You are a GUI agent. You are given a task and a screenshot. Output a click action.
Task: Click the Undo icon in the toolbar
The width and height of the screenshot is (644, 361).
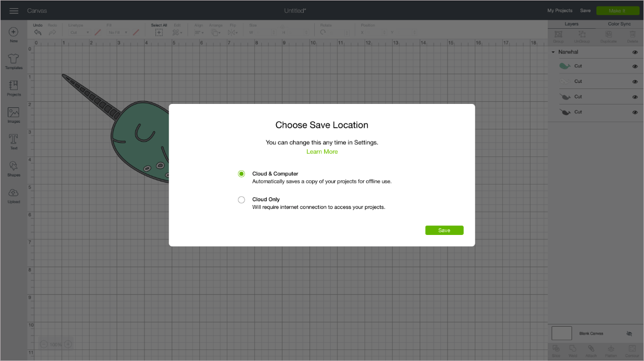pos(37,32)
